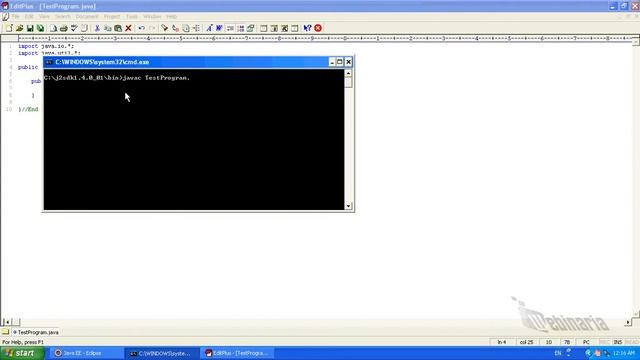Click the Go to Line toolbar icon
640x360 pixels.
(196, 28)
